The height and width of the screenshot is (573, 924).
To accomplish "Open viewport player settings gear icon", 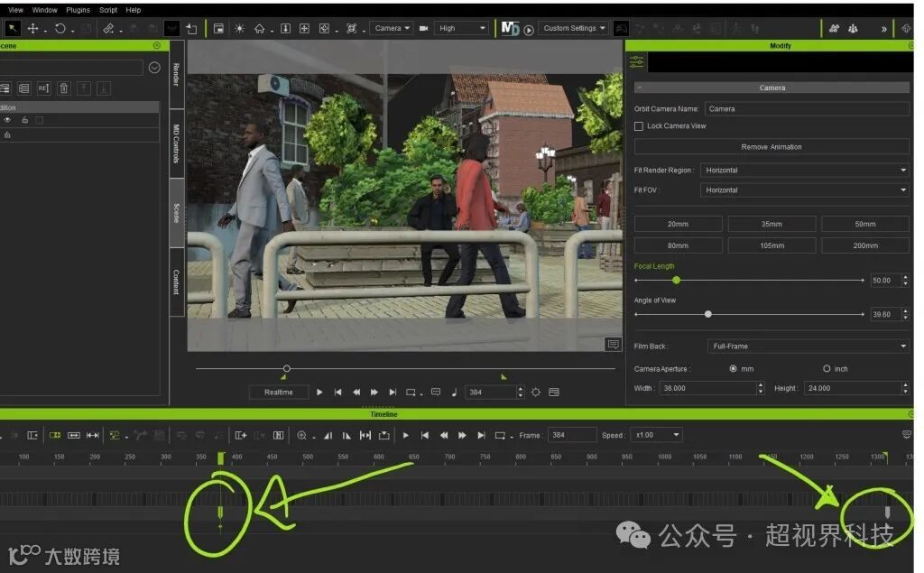I will tap(536, 393).
